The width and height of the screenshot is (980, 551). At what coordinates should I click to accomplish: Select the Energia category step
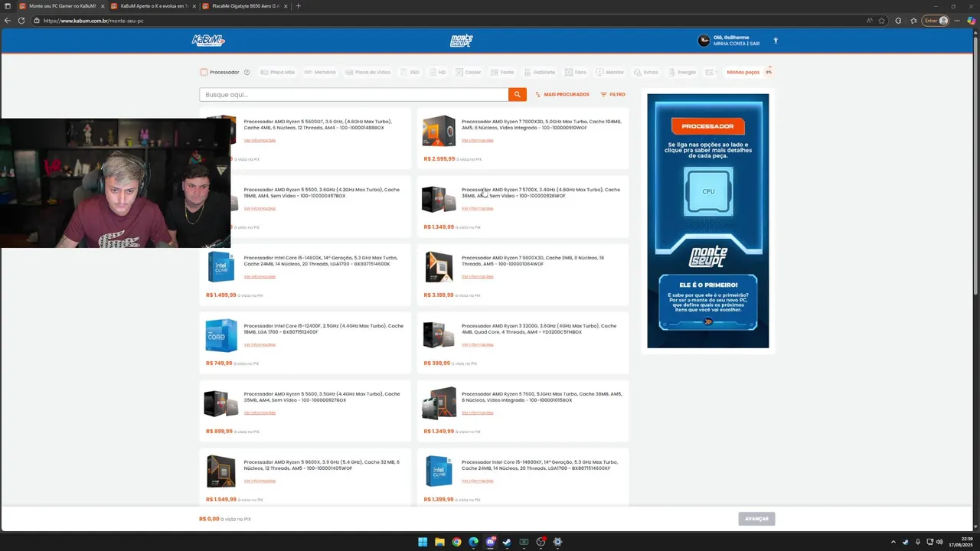click(x=681, y=72)
